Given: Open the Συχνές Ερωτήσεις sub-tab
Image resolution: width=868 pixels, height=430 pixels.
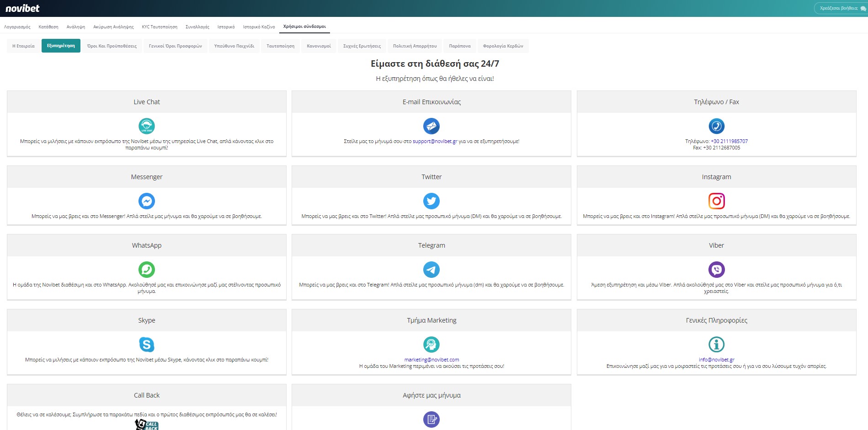Looking at the screenshot, I should [362, 46].
